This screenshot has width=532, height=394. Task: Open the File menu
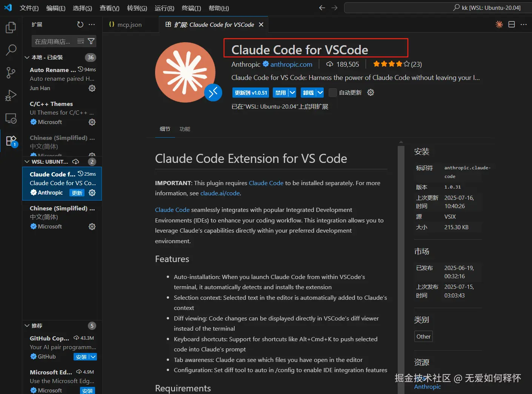(x=29, y=8)
